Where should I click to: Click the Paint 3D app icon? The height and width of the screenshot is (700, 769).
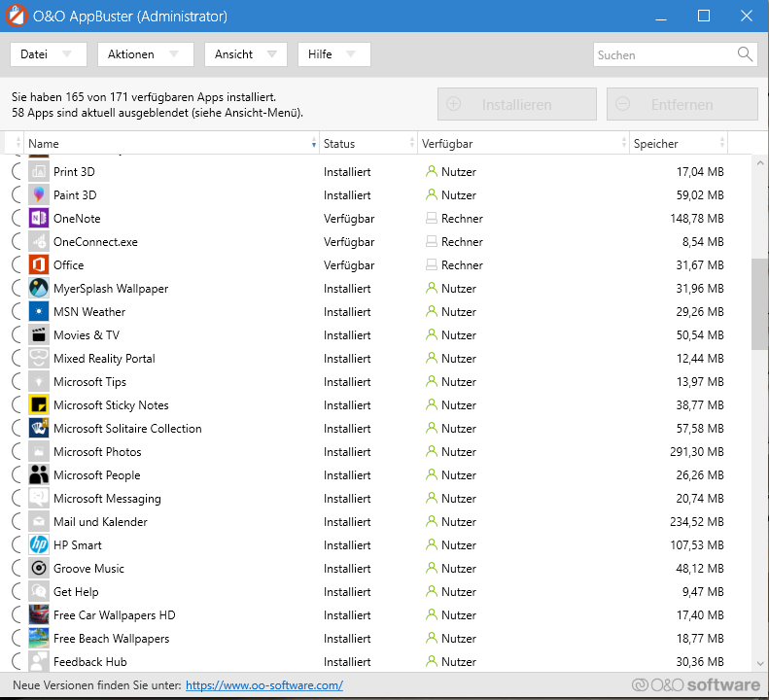(x=39, y=195)
